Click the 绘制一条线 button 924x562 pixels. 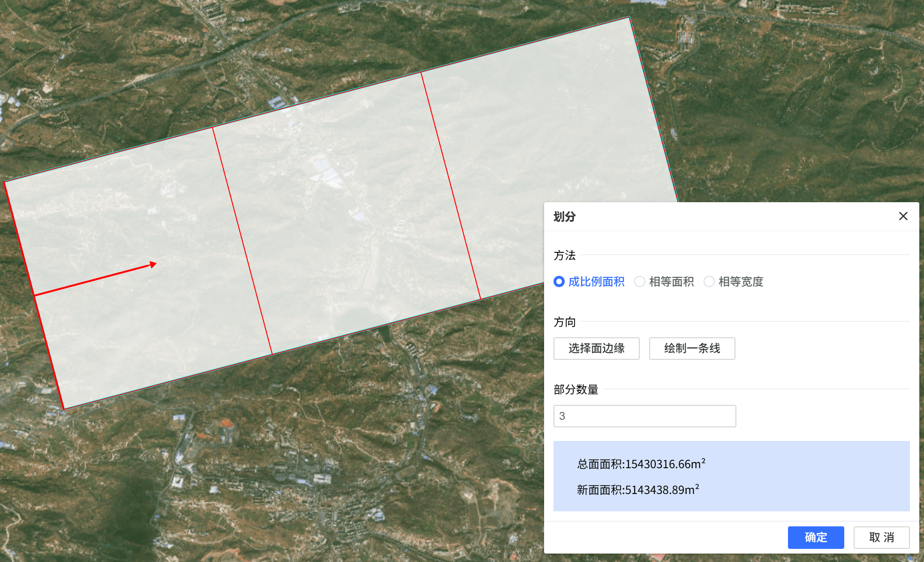[x=692, y=349]
